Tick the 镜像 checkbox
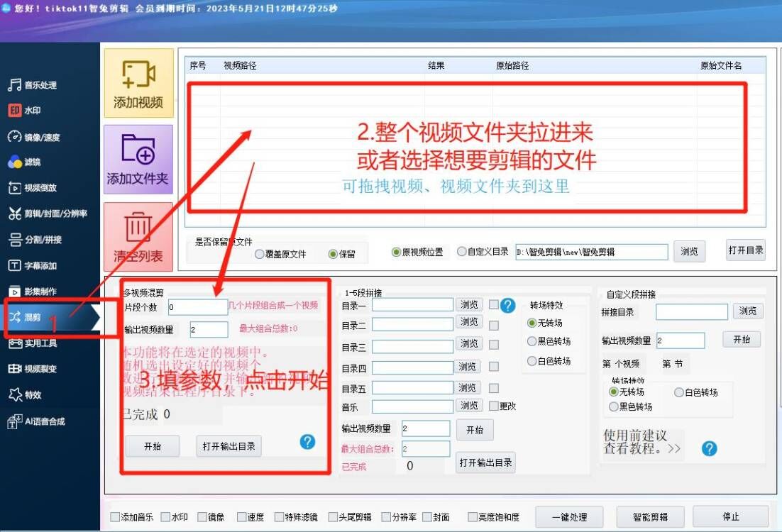Viewport: 782px width, 532px height. coord(202,517)
